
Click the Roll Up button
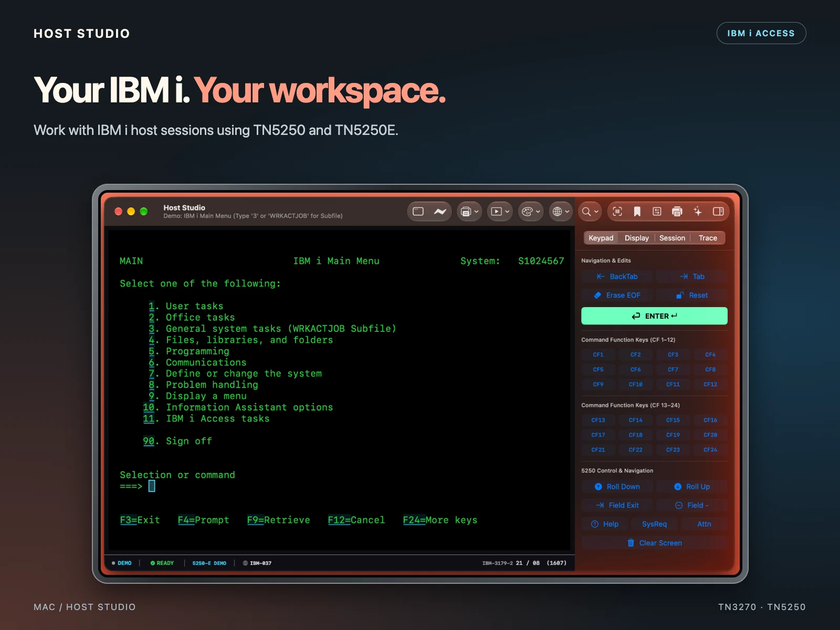pyautogui.click(x=692, y=487)
